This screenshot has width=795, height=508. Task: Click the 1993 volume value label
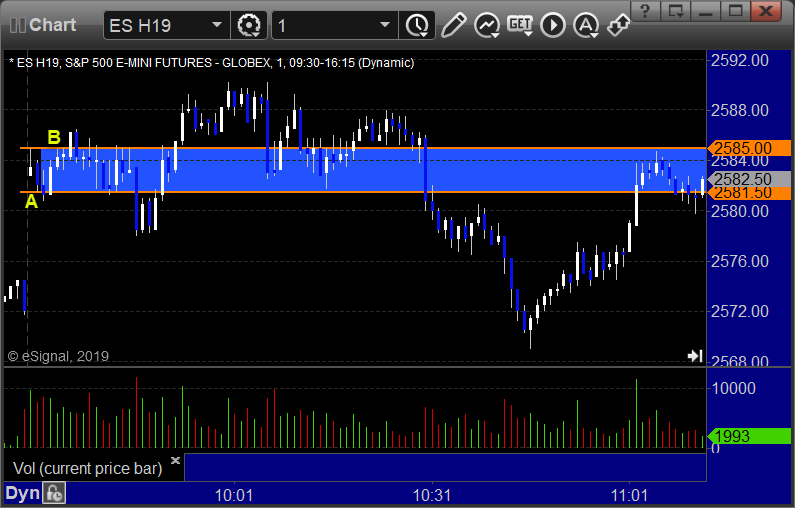[748, 436]
